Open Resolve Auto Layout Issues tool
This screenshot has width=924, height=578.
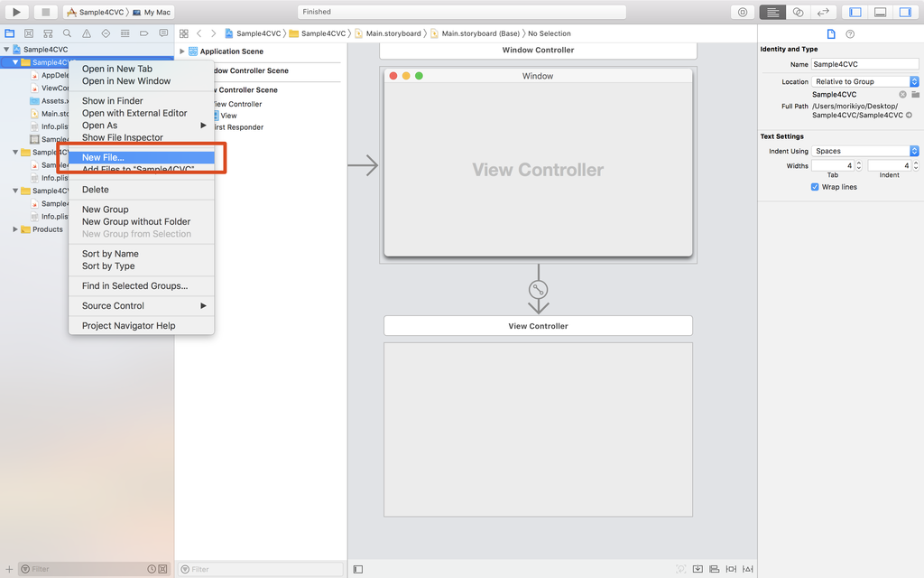pos(748,569)
